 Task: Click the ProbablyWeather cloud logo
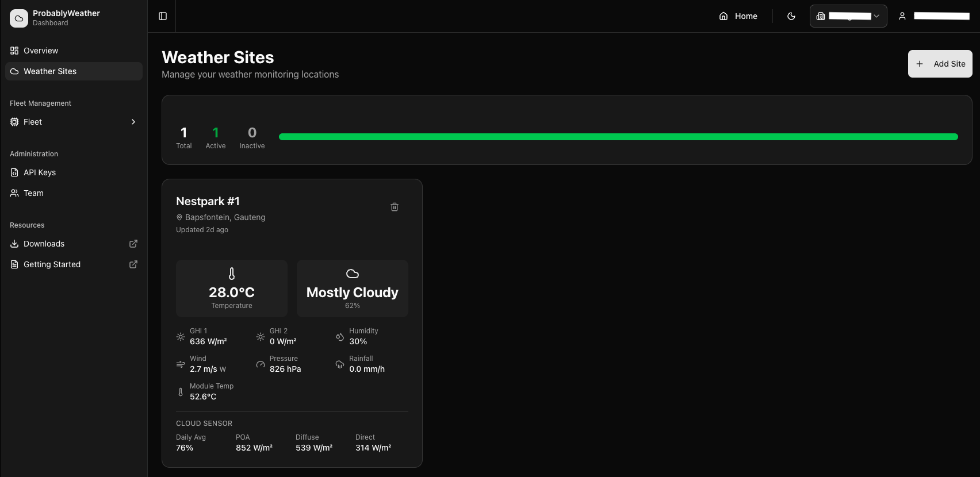pyautogui.click(x=19, y=18)
